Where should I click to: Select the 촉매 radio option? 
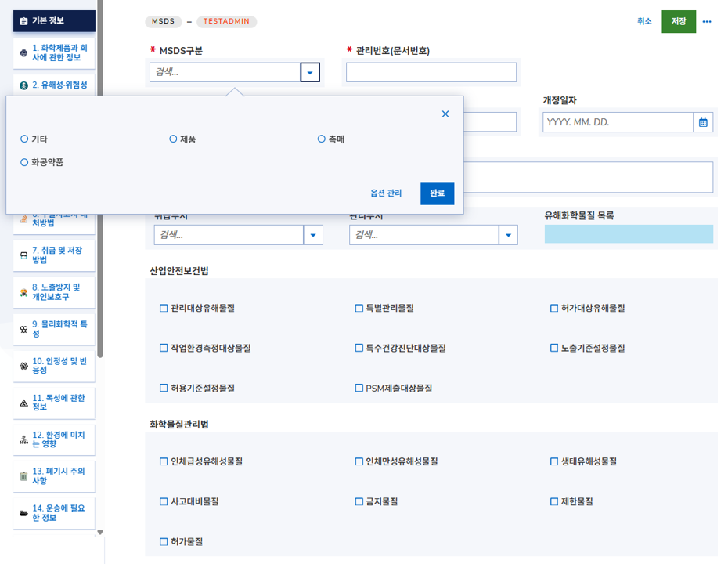321,139
